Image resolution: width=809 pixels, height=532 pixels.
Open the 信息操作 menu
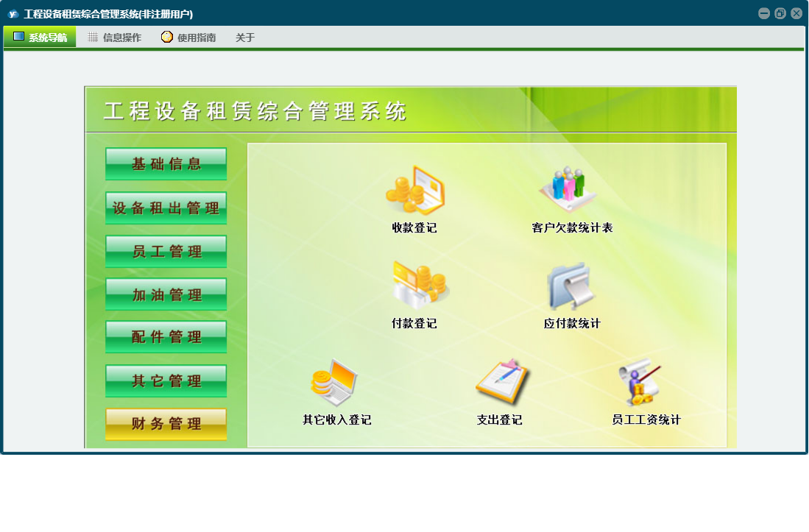click(x=115, y=37)
